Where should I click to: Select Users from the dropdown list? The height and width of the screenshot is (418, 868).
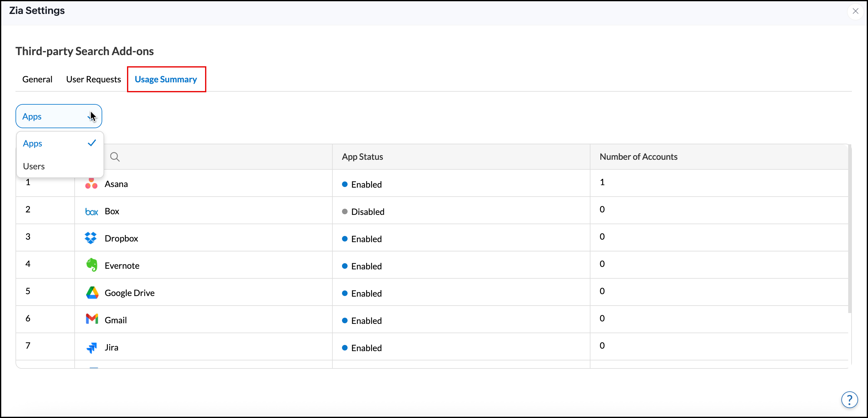34,166
